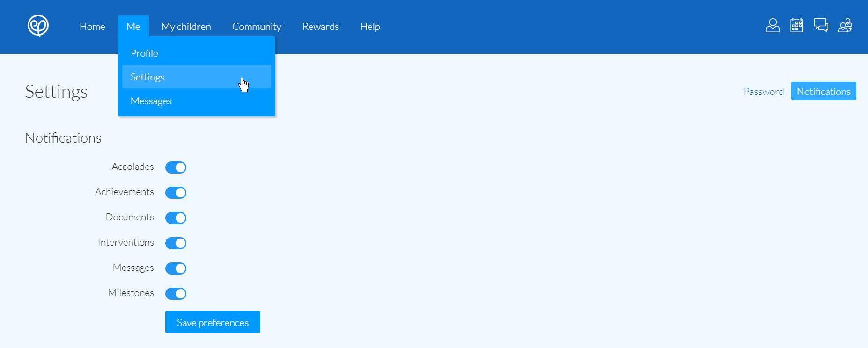Toggle the Messages notification switch

click(x=176, y=268)
